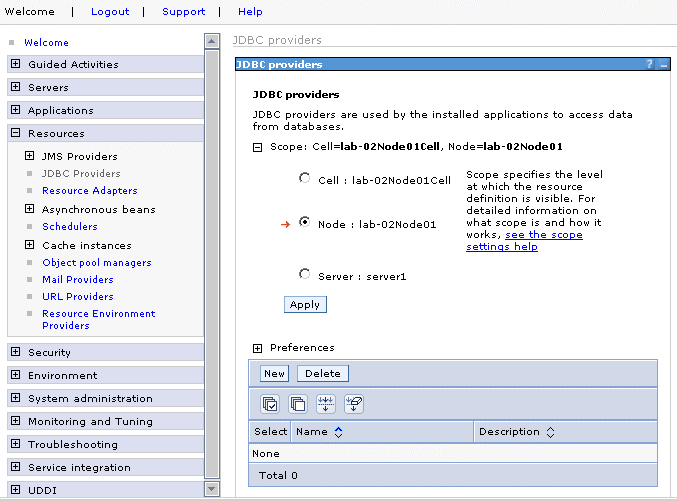677x501 pixels.
Task: Click the navigation panel scrollbar thumb
Action: click(x=212, y=265)
